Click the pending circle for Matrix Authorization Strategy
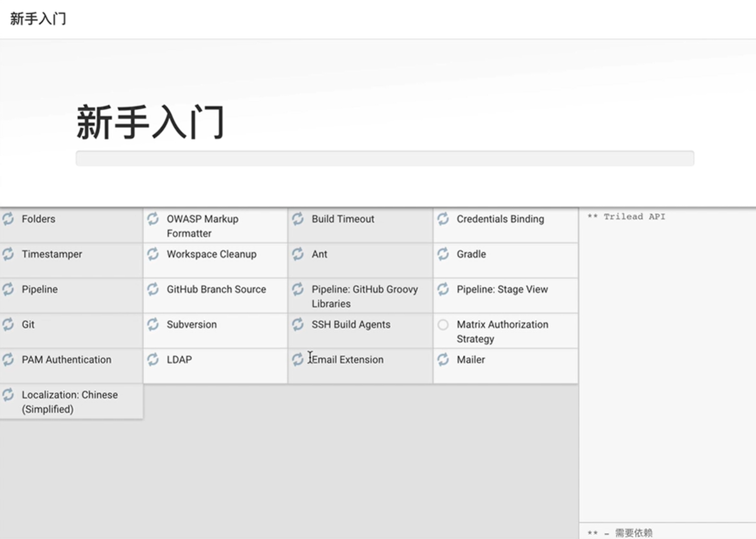Viewport: 756px width, 539px height. click(443, 325)
